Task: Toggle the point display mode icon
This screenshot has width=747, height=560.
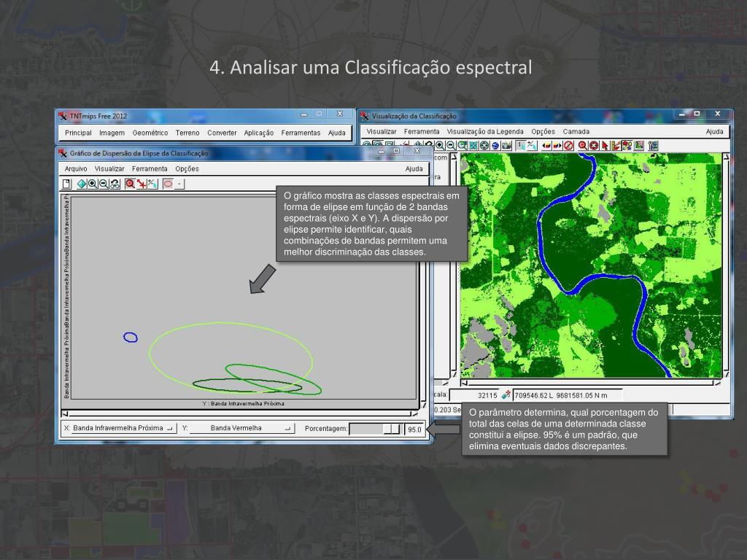Action: [179, 184]
